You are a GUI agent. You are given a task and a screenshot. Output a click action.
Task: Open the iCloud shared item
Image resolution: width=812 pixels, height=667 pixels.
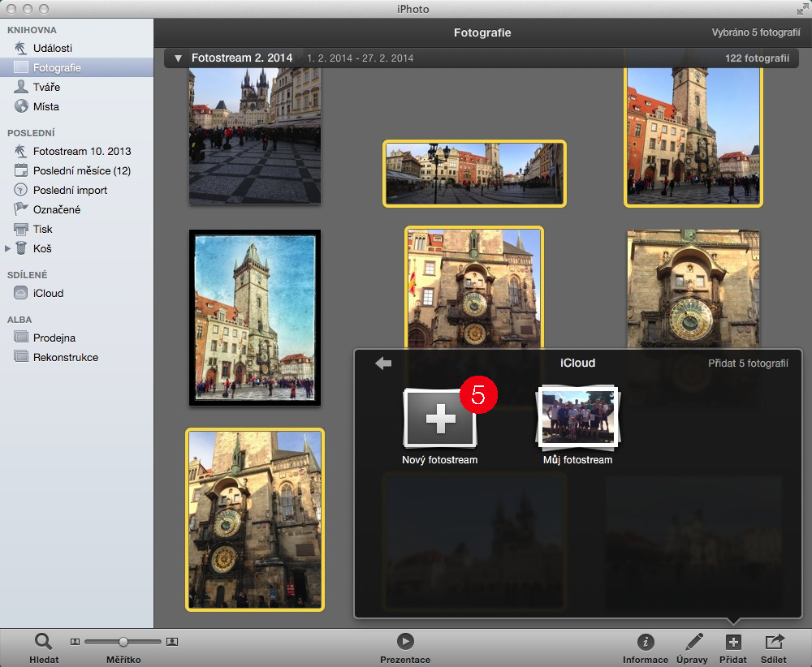(x=48, y=293)
